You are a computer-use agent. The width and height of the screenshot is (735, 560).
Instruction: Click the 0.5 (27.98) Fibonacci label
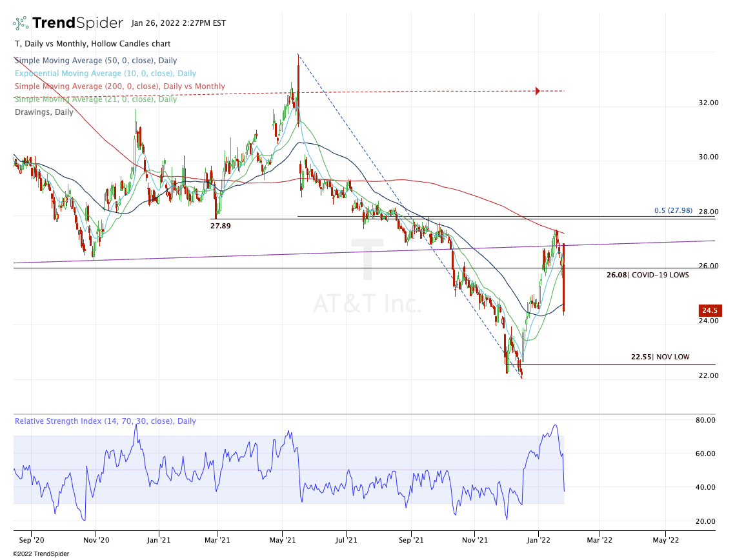pyautogui.click(x=673, y=210)
